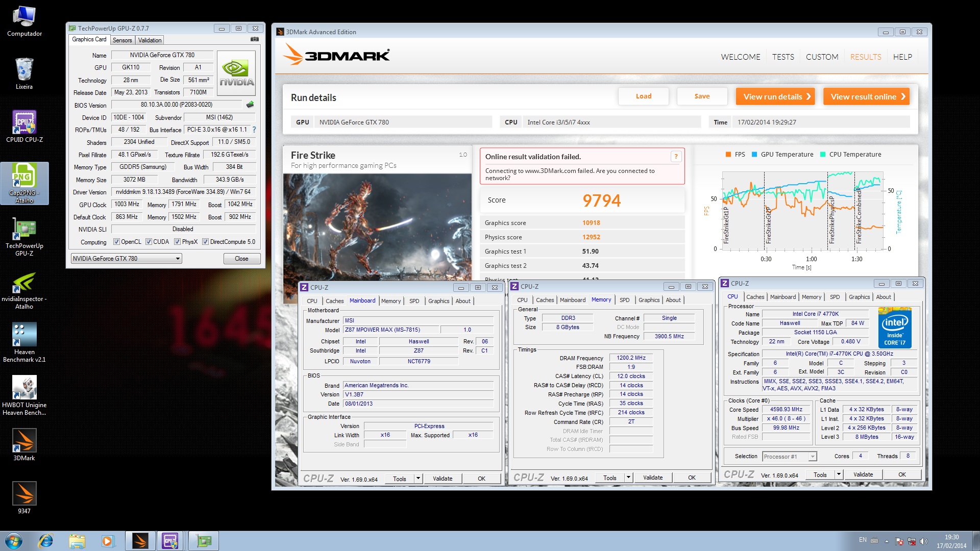Toggle DirectCompute 5.0 checkbox
The width and height of the screenshot is (980, 551).
point(205,242)
